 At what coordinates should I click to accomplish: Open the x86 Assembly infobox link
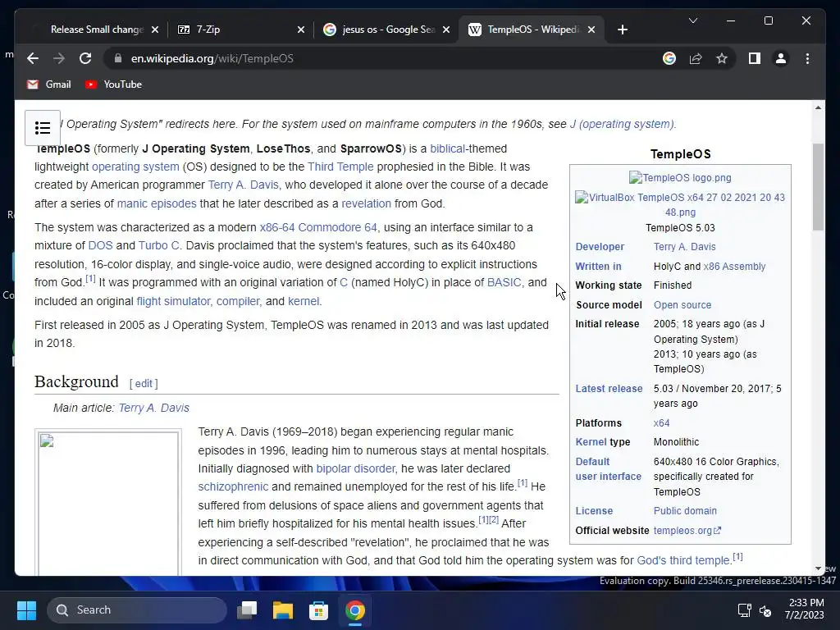734,267
